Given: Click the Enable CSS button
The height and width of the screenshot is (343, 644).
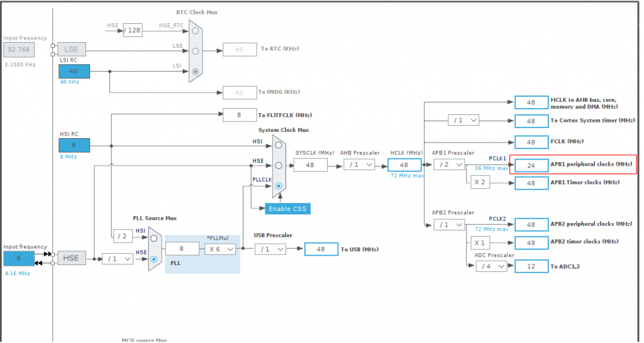Looking at the screenshot, I should [x=287, y=209].
